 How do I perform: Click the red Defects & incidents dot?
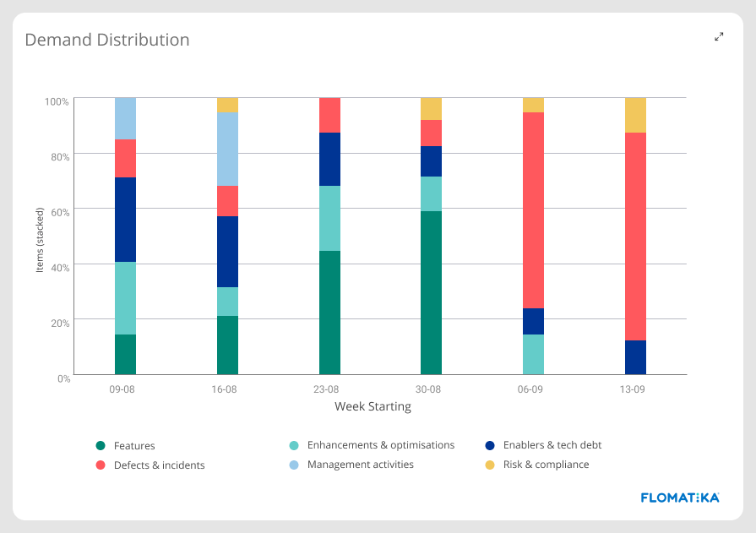pyautogui.click(x=99, y=465)
